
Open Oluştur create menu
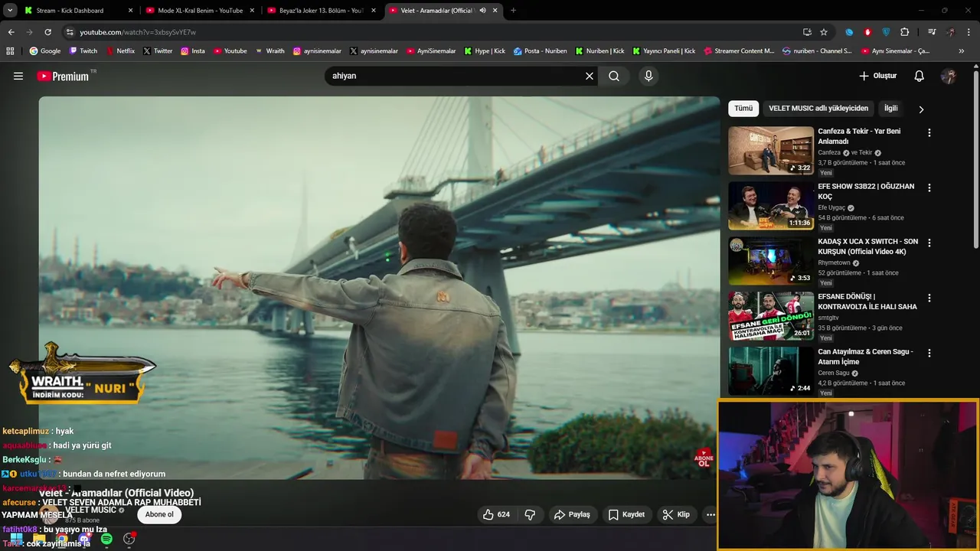pyautogui.click(x=877, y=76)
